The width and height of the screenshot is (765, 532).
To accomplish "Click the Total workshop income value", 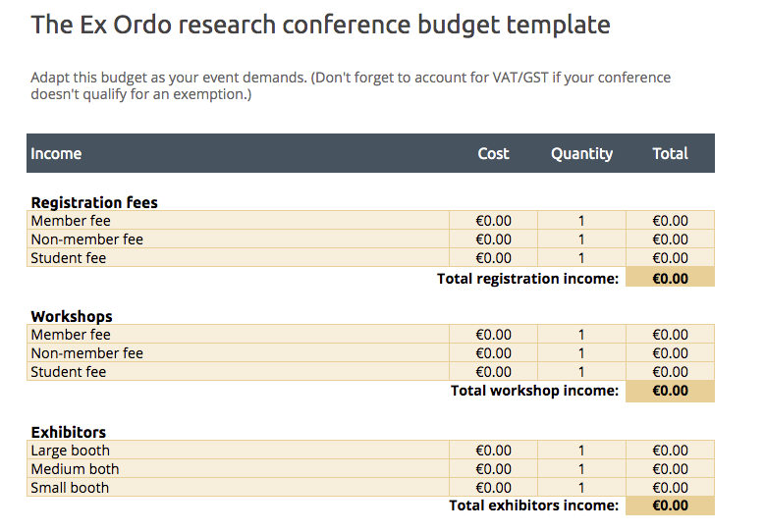I will pyautogui.click(x=670, y=391).
